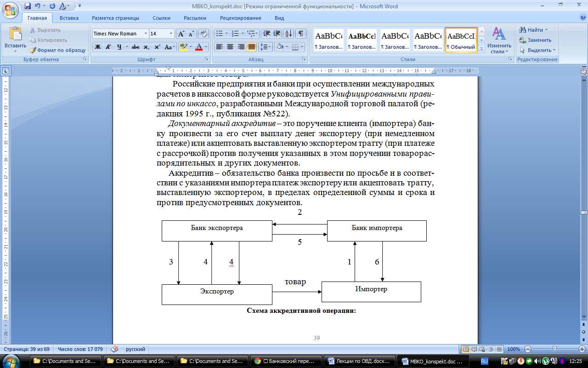
Task: Click word count in status bar
Action: [x=80, y=349]
